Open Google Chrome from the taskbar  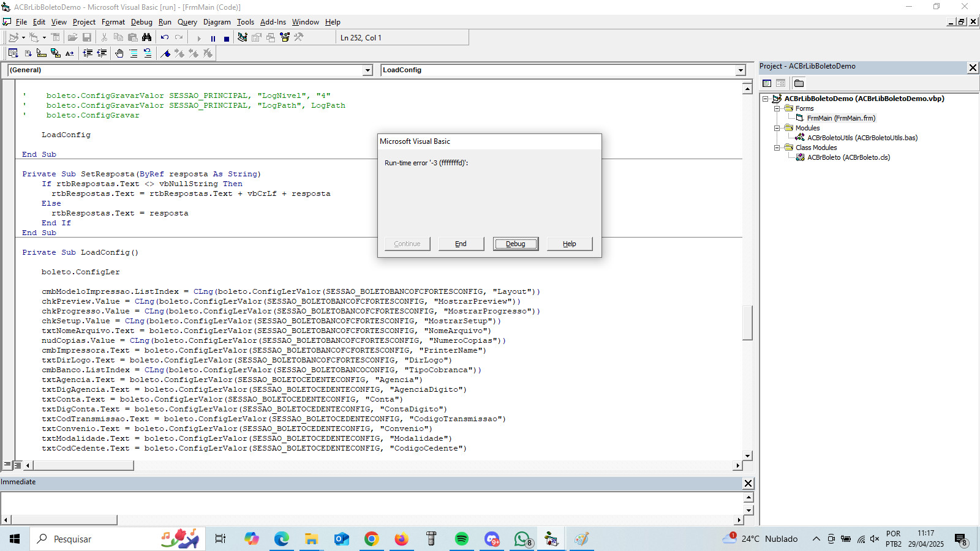pyautogui.click(x=371, y=539)
